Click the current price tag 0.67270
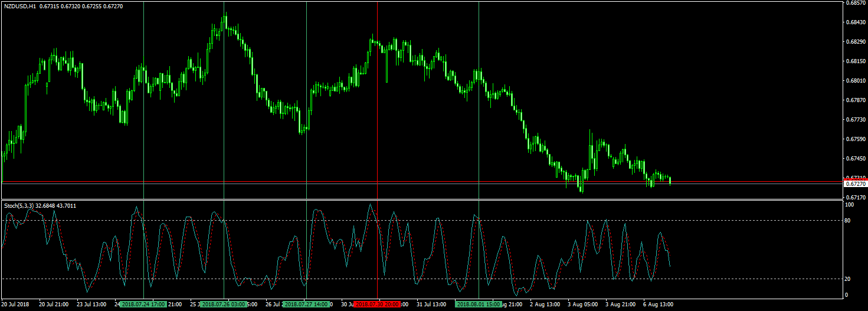868x311 pixels. coord(854,184)
